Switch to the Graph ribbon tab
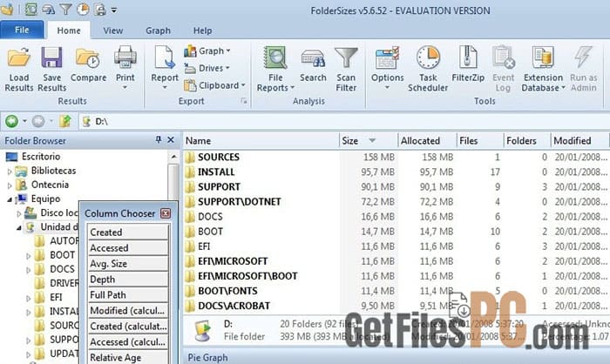Screen dimensions: 610x364 (x=158, y=30)
